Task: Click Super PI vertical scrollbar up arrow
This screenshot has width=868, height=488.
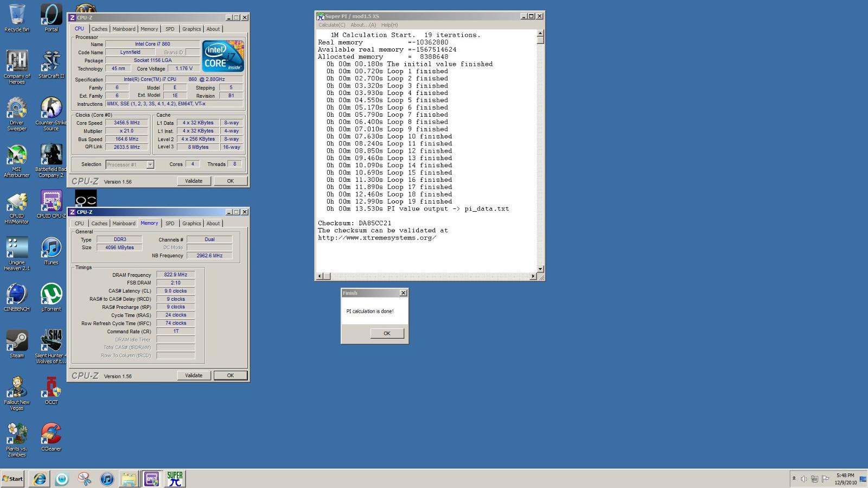Action: click(540, 33)
